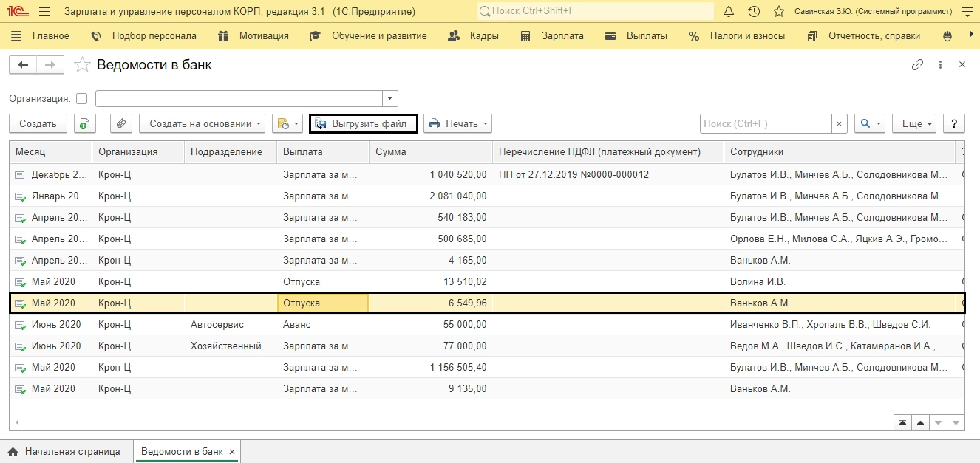Click in the Поиск (Ctrl+F) list search field

[765, 124]
